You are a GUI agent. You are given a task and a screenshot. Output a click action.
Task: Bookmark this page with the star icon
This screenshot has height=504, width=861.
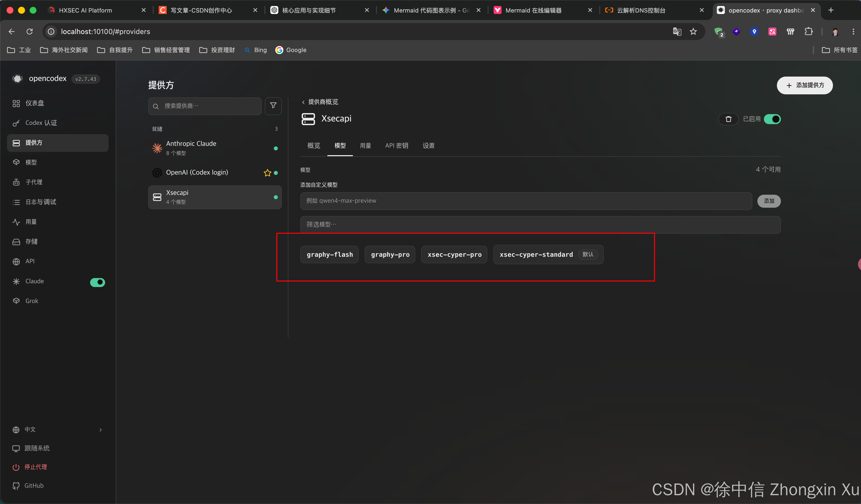(x=693, y=32)
